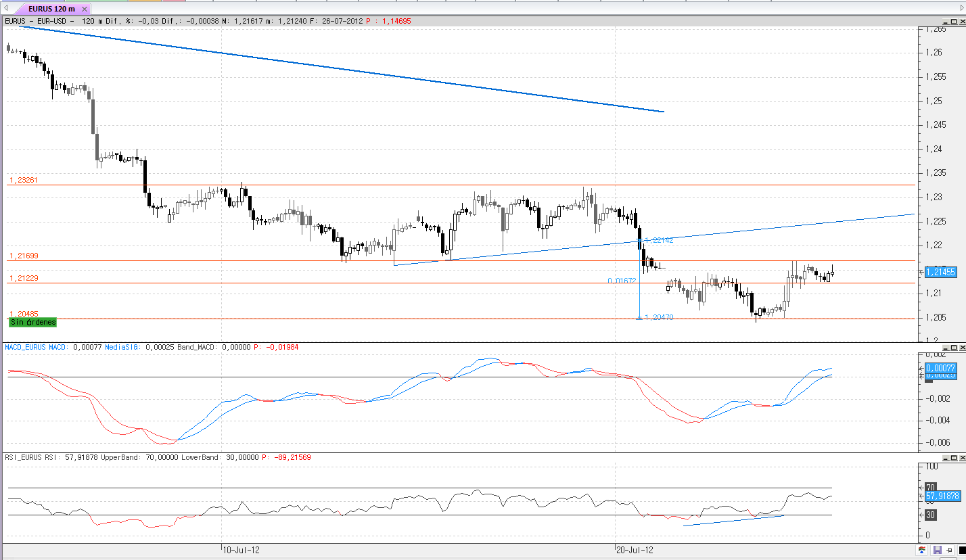
Task: Click the green 'Sin órdenes' label
Action: coord(32,323)
